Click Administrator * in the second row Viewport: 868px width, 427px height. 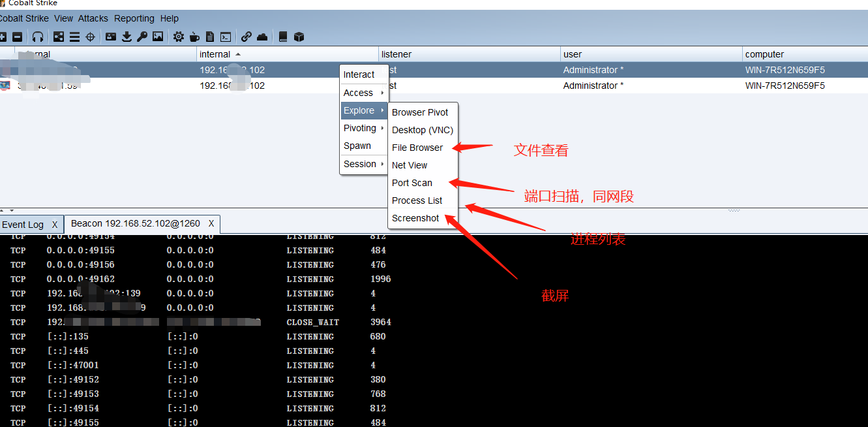(593, 86)
